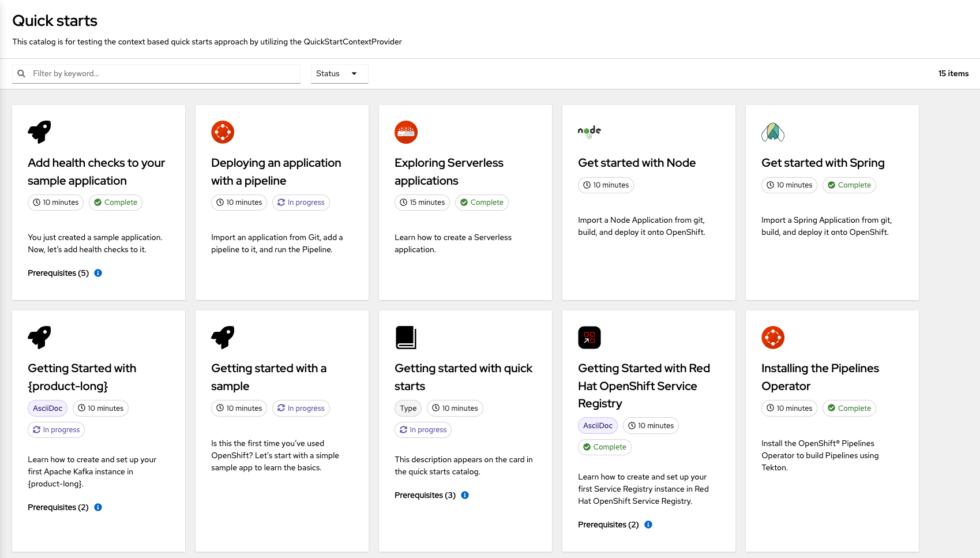Click the rocket icon on Add health checks card

coord(39,132)
